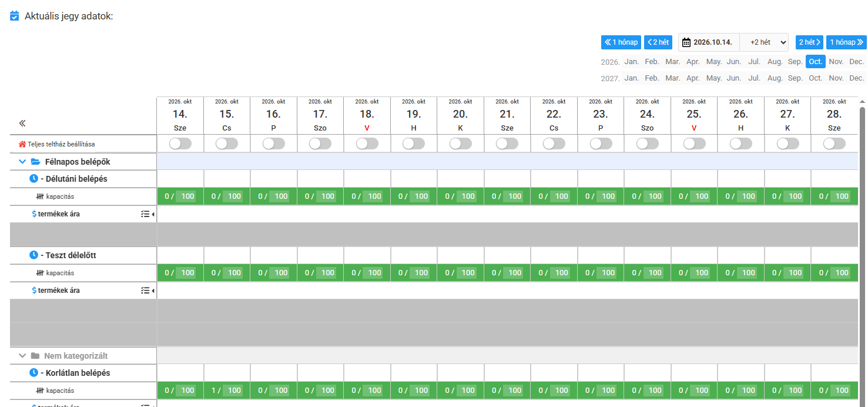Select Jan. in the 2027 month row

(x=632, y=78)
